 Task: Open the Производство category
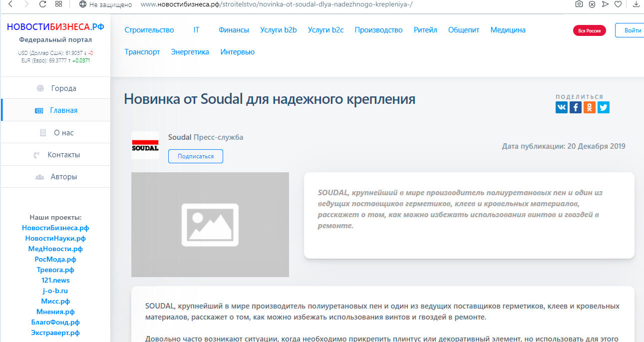tap(378, 30)
